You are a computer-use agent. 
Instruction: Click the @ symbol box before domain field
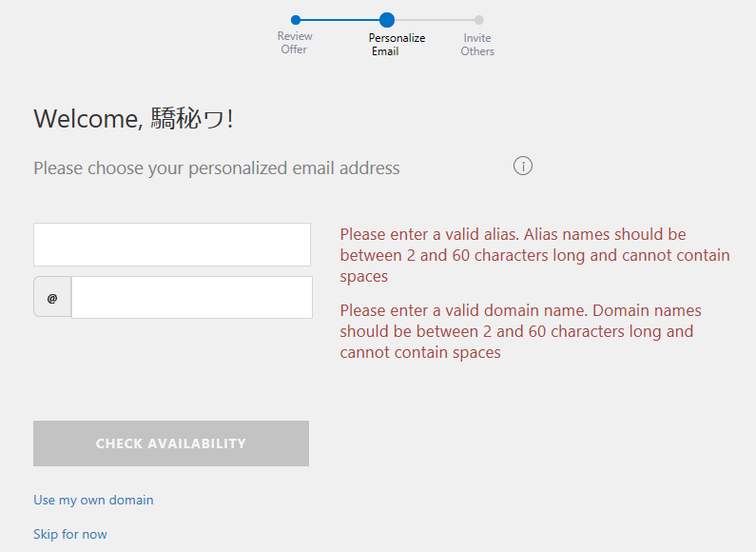pos(52,298)
